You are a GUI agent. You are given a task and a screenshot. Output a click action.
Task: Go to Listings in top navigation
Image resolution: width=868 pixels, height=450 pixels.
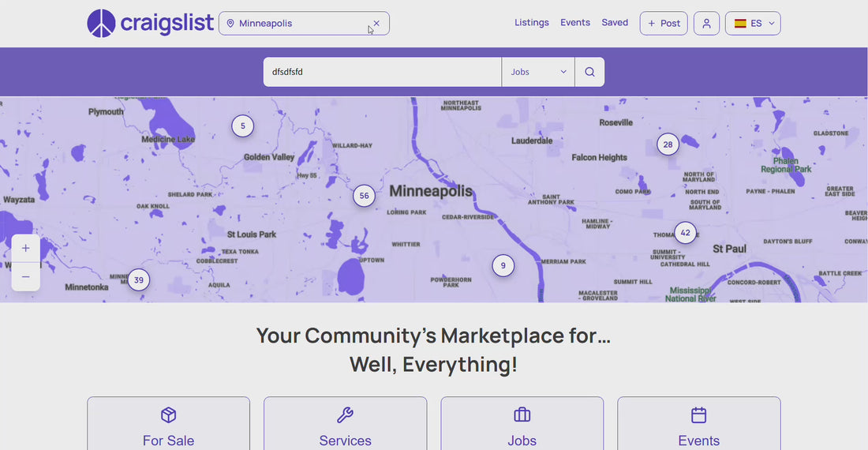coord(531,23)
